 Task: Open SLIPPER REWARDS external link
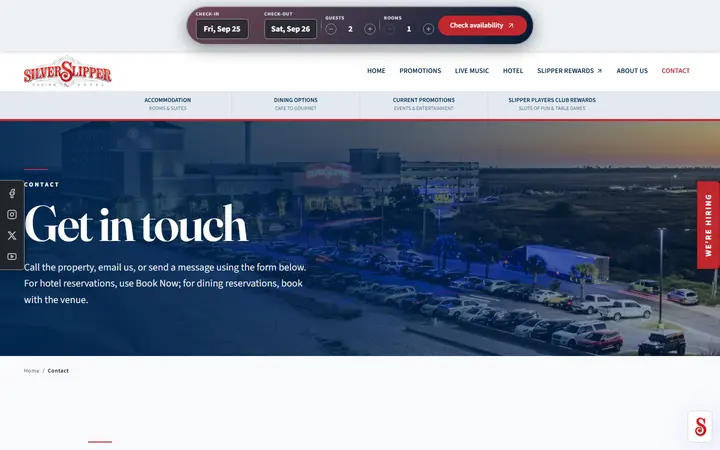tap(569, 71)
